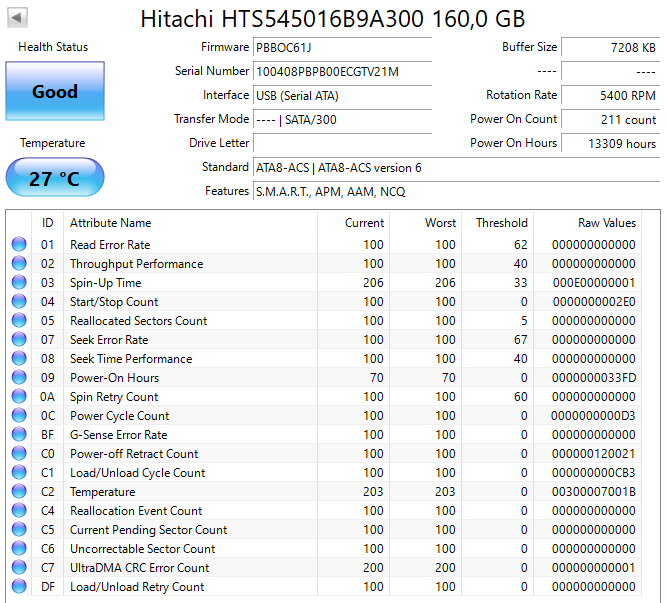Click raw value 000000120021 of Power-off Retract
Screen dimensions: 667x603
click(594, 453)
